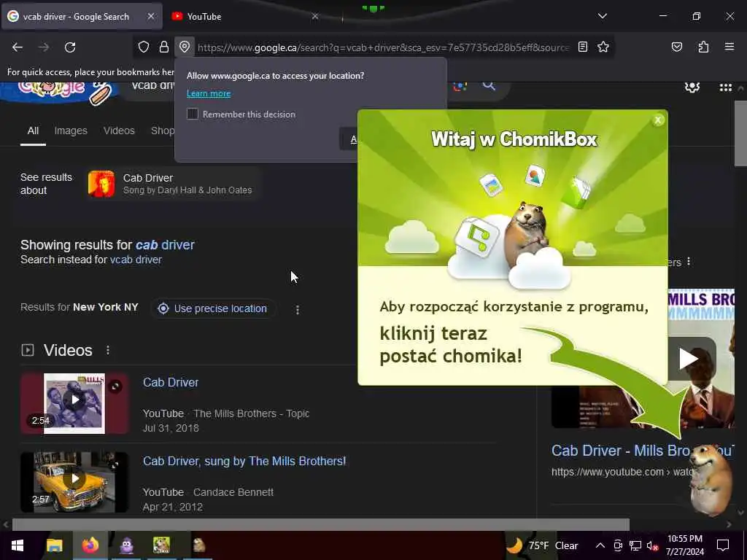Open the notification center icon
747x560 pixels.
pos(723,545)
